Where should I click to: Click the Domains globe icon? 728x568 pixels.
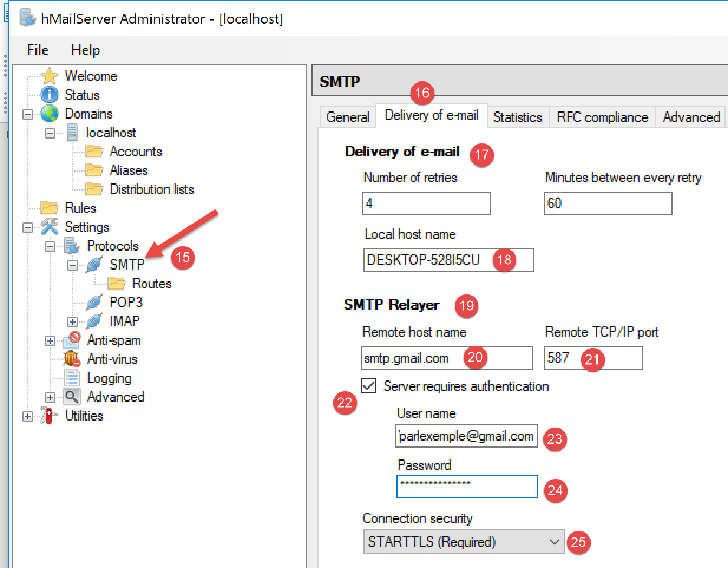click(x=50, y=114)
